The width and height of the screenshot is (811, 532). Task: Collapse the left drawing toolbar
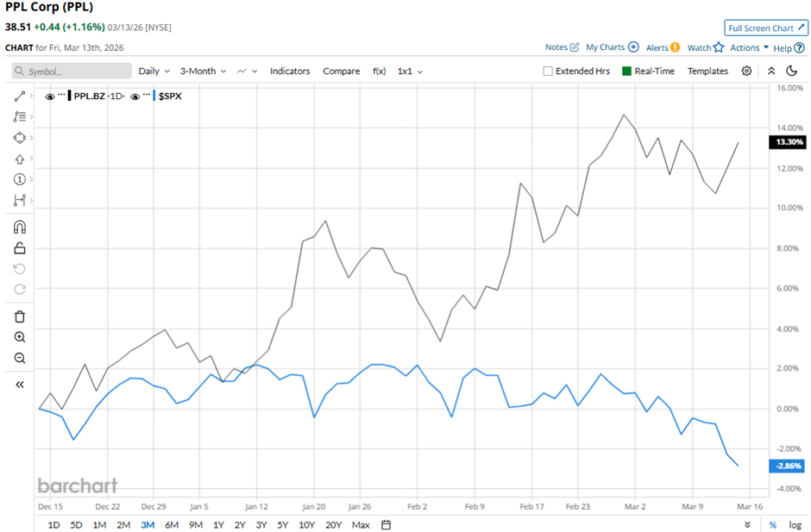pyautogui.click(x=20, y=385)
